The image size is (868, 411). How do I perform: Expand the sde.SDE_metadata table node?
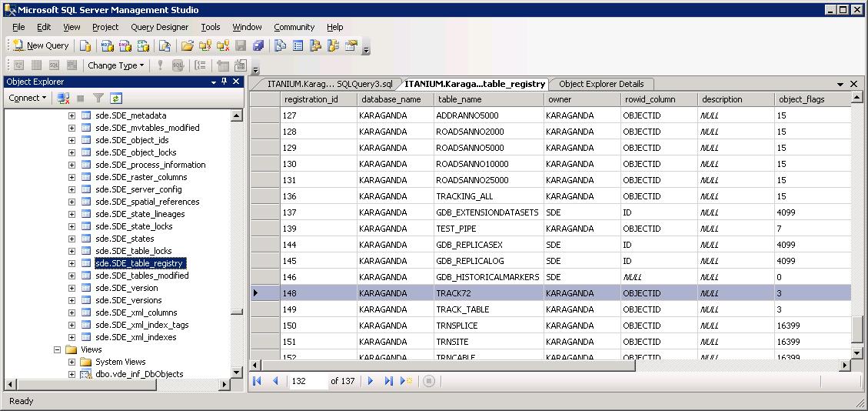click(x=72, y=115)
